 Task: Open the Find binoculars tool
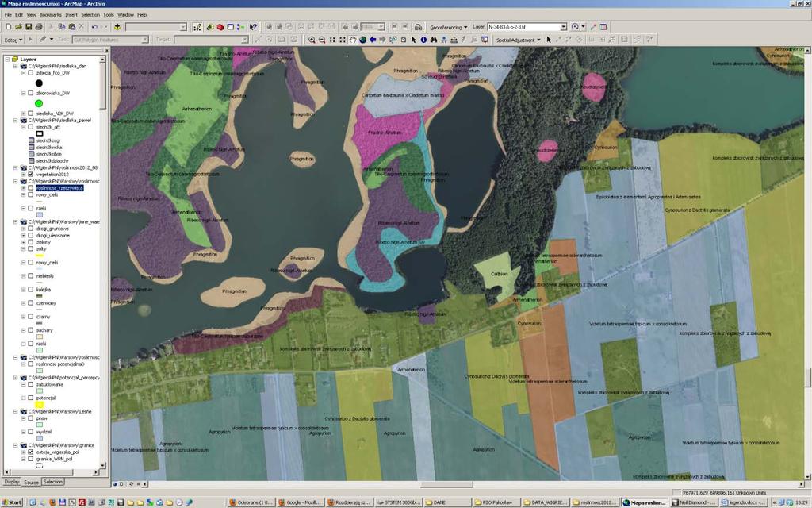pyautogui.click(x=434, y=40)
